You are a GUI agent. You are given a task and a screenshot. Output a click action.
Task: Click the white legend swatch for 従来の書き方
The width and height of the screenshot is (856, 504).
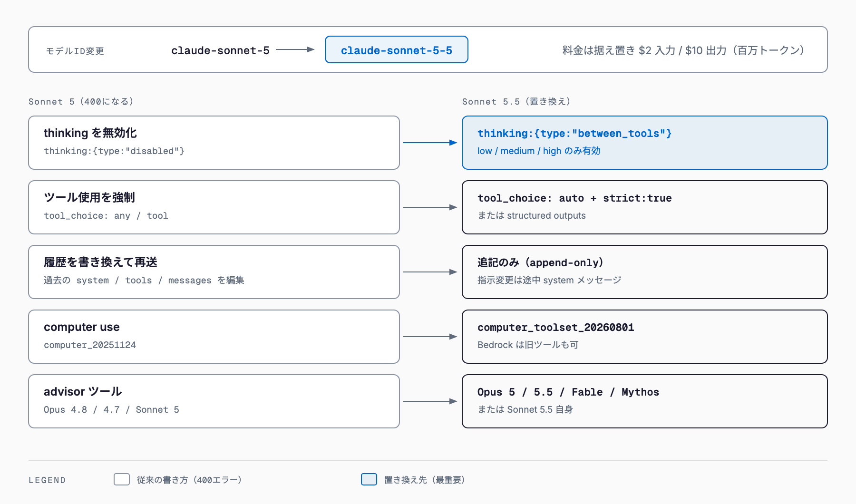[122, 479]
